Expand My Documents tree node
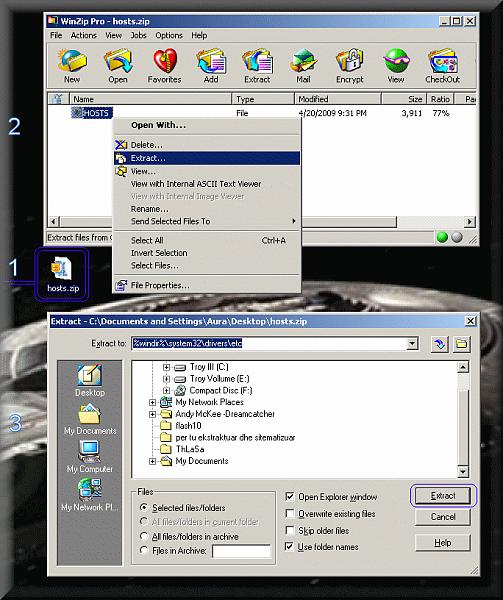Screen dimensions: 503x600 pyautogui.click(x=152, y=461)
